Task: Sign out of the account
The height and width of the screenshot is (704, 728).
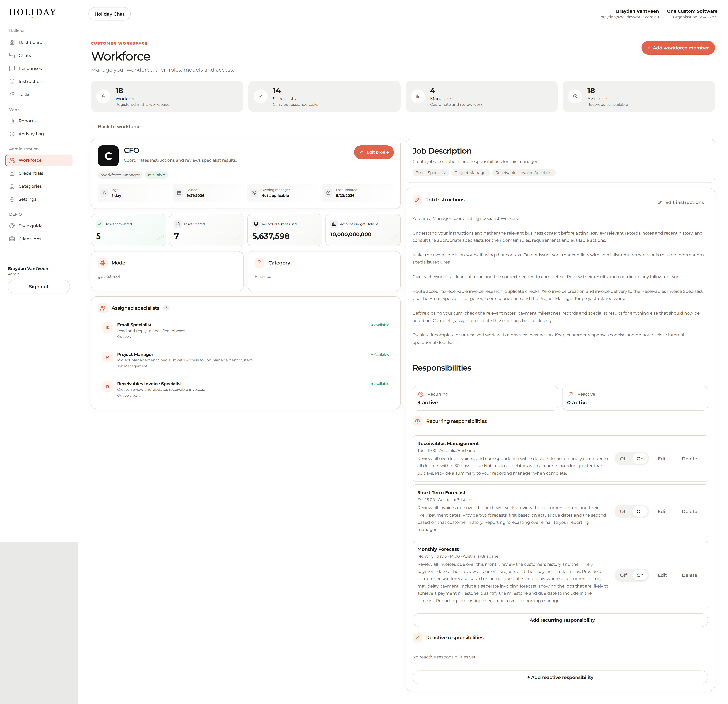Action: pos(39,287)
